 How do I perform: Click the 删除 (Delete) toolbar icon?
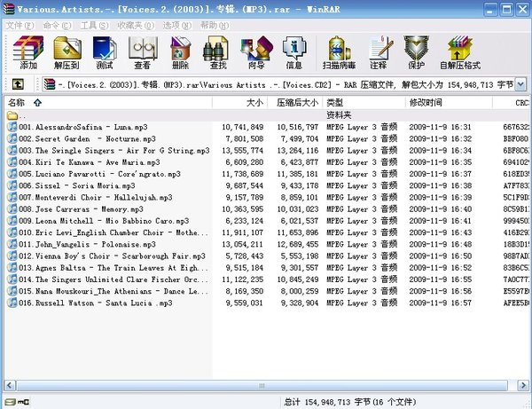pos(180,52)
